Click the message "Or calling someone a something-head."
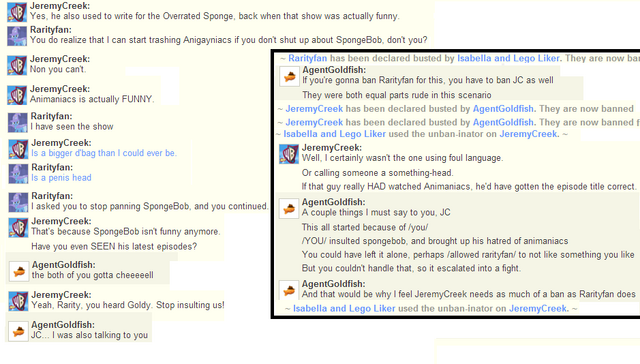Screen dimensions: 640x364 point(378,173)
